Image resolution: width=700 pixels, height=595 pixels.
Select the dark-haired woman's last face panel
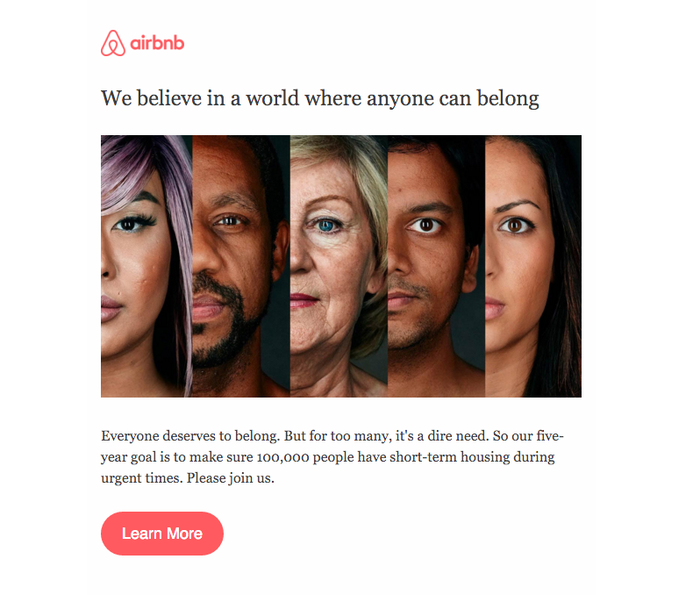[533, 266]
